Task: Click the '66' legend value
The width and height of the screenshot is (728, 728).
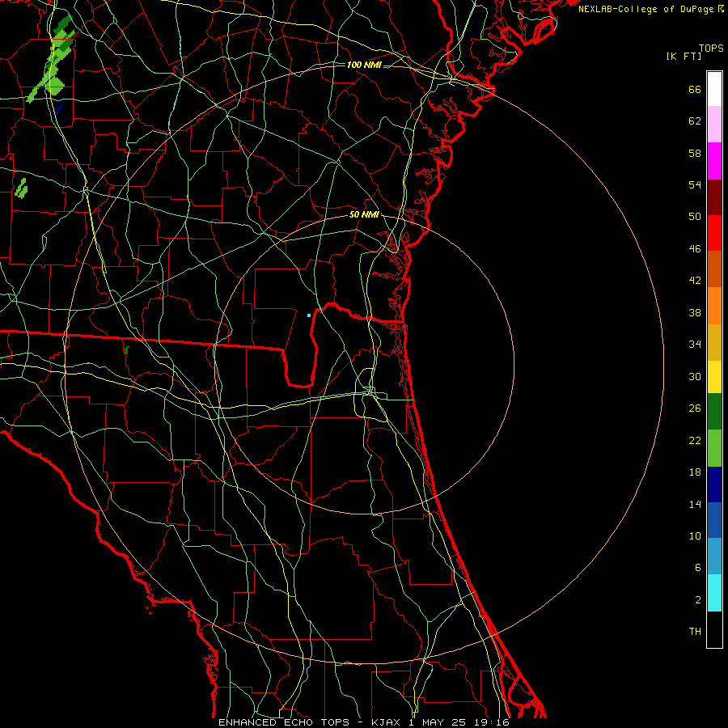Action: pyautogui.click(x=695, y=89)
